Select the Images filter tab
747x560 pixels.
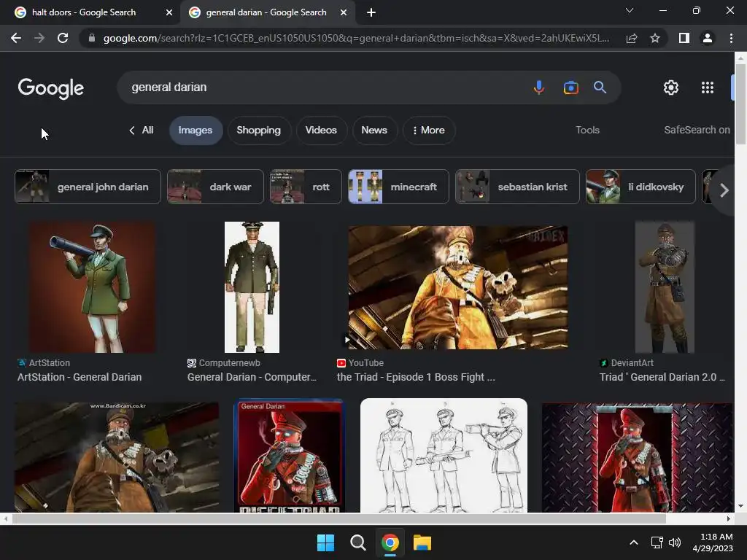pyautogui.click(x=196, y=131)
